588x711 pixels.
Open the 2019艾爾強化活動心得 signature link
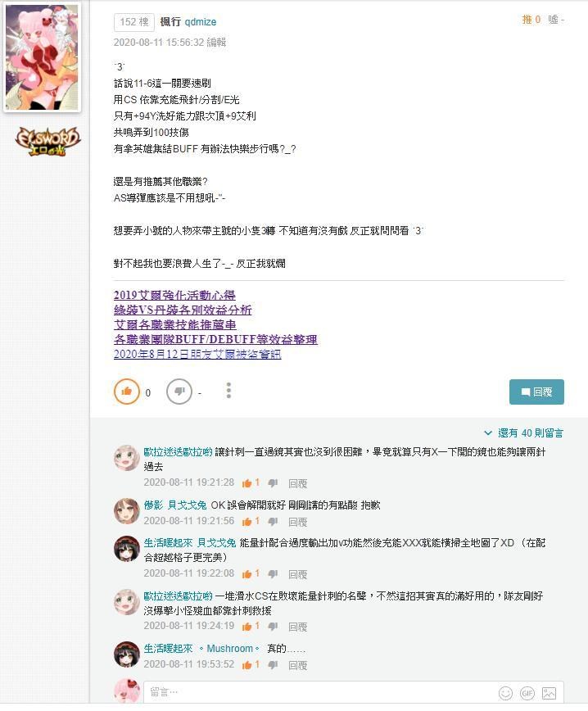coord(174,295)
